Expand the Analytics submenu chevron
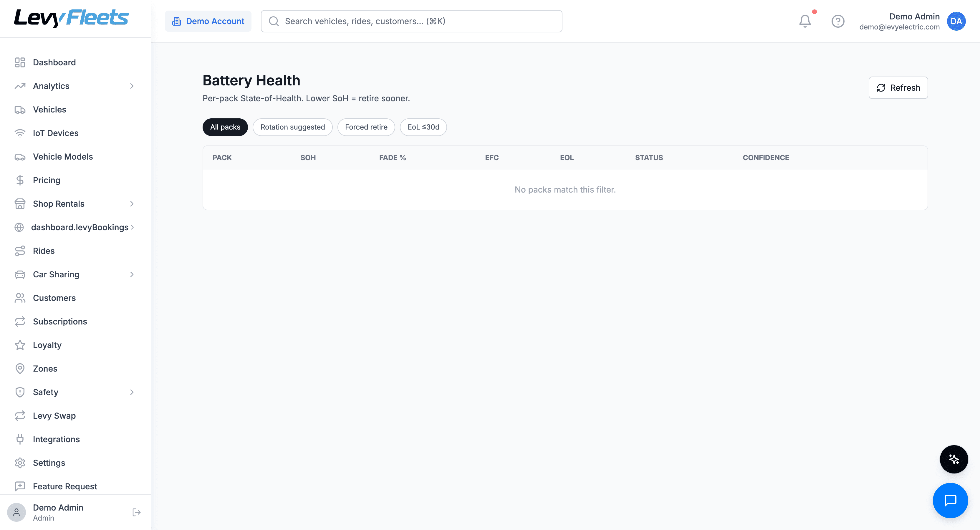This screenshot has width=980, height=530. 132,86
